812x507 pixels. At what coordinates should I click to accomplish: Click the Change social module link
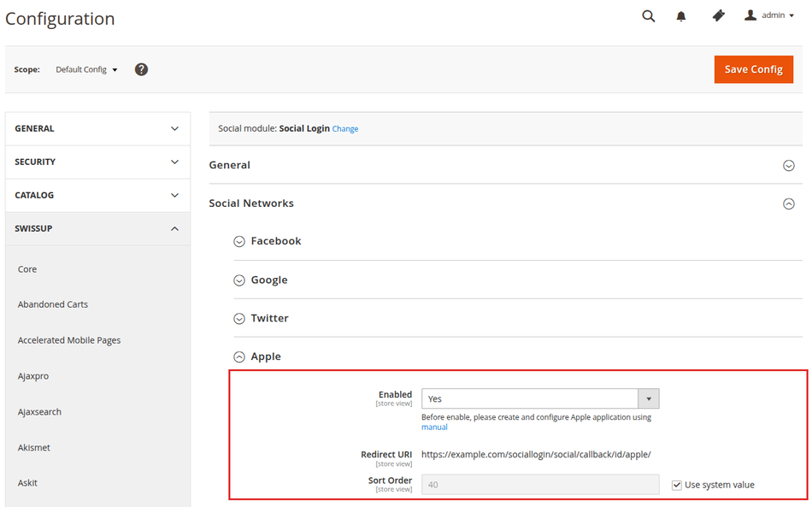(x=345, y=129)
